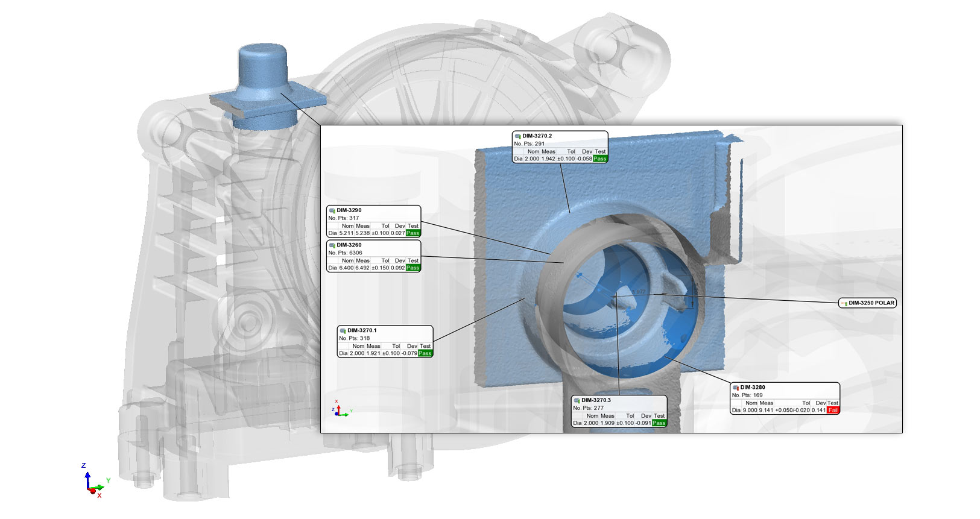The image size is (980, 519).
Task: Click measured value 6.492 in DIM-3260
Action: (362, 268)
